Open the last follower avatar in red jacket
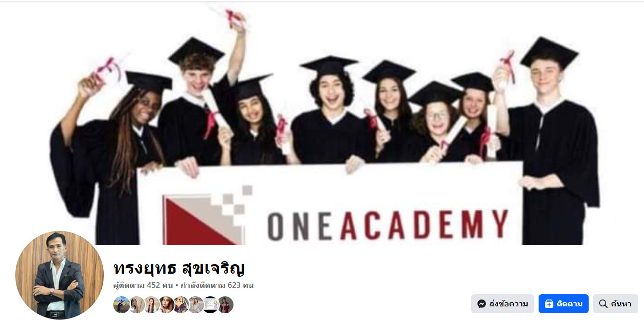Screen dimensions: 644x328 pos(225,305)
